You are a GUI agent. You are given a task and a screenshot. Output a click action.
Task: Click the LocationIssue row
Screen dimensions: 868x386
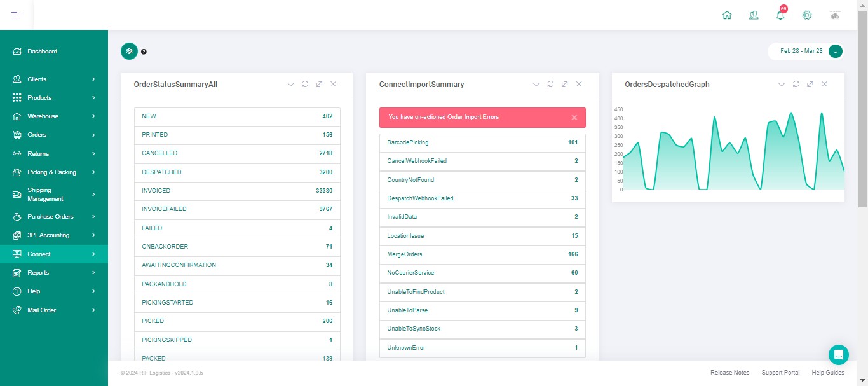[x=482, y=237]
